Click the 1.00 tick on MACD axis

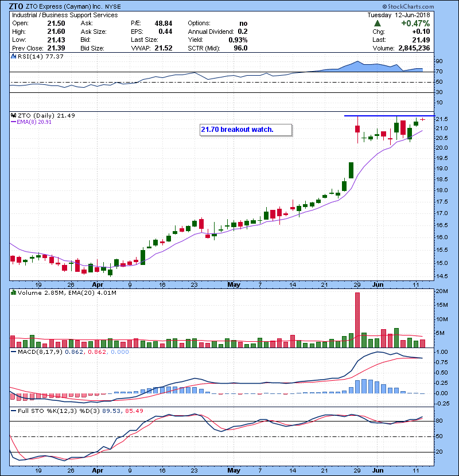442,352
